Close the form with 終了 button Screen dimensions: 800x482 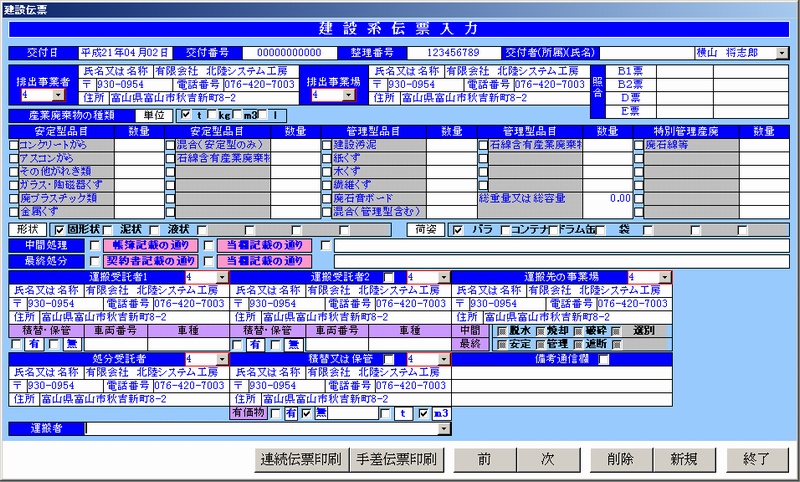tap(756, 459)
